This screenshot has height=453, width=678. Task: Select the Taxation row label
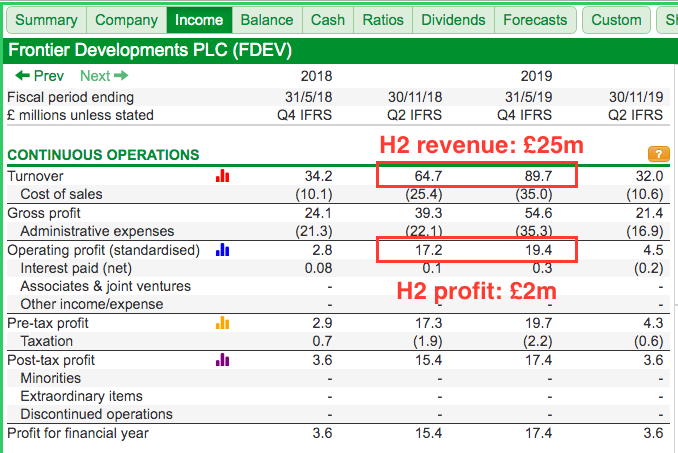[47, 341]
